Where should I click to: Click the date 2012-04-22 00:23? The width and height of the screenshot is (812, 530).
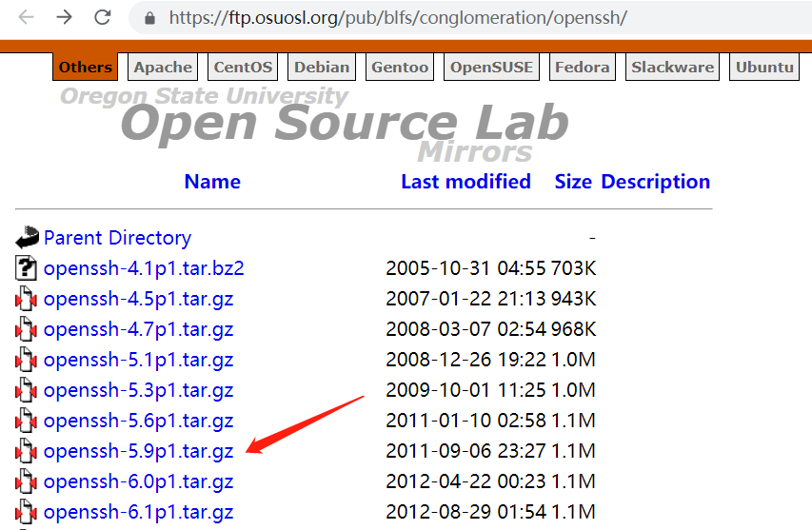[465, 482]
